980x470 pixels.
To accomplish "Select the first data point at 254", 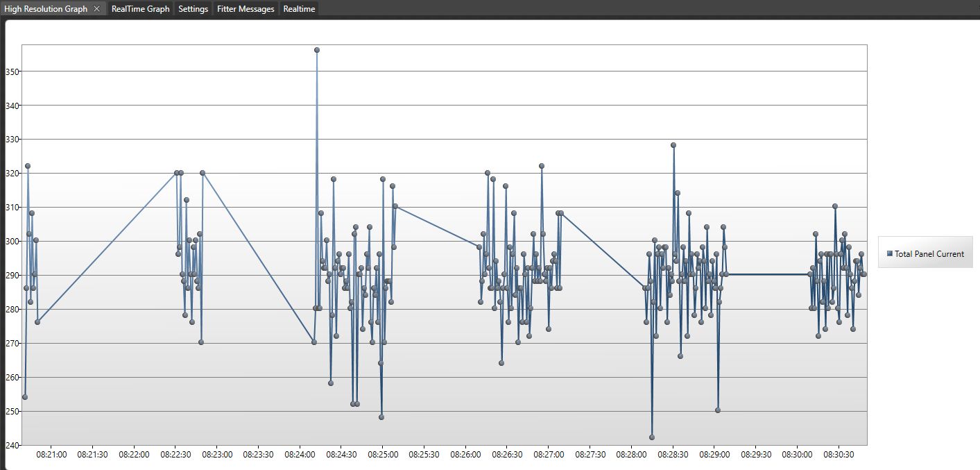I will [x=25, y=397].
